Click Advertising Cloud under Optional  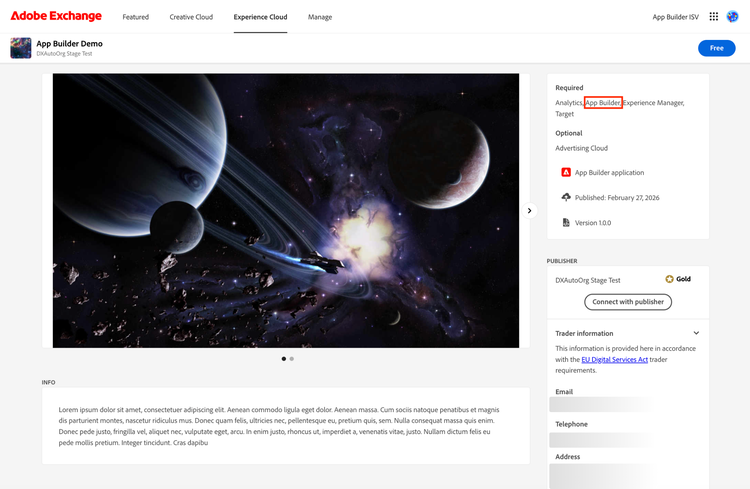coord(582,148)
